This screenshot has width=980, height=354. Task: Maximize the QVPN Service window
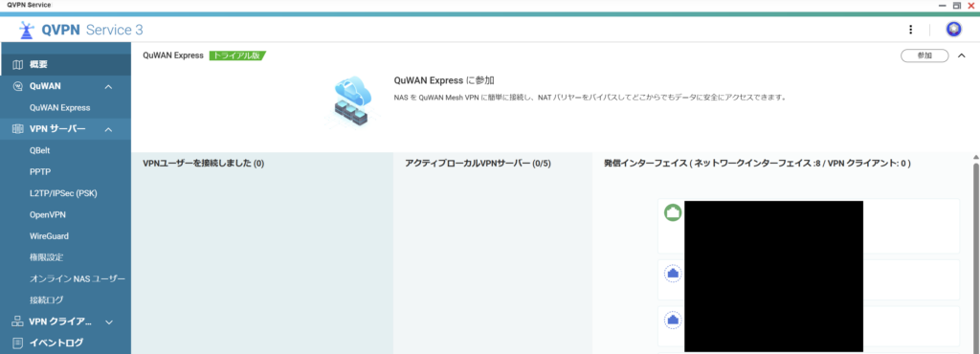click(957, 5)
